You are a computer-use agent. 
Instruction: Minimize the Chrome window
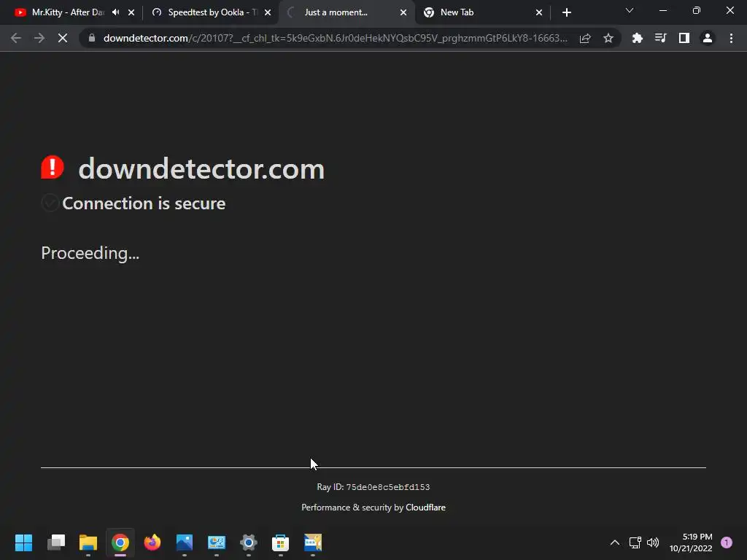tap(662, 10)
